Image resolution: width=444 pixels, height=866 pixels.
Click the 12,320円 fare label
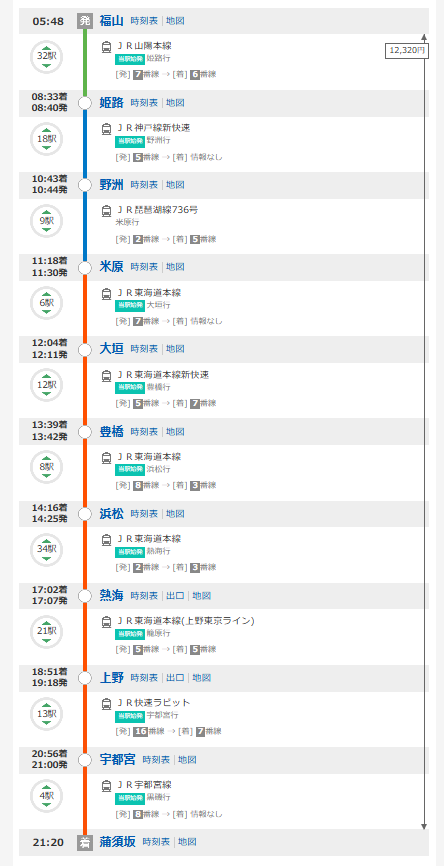pos(406,50)
